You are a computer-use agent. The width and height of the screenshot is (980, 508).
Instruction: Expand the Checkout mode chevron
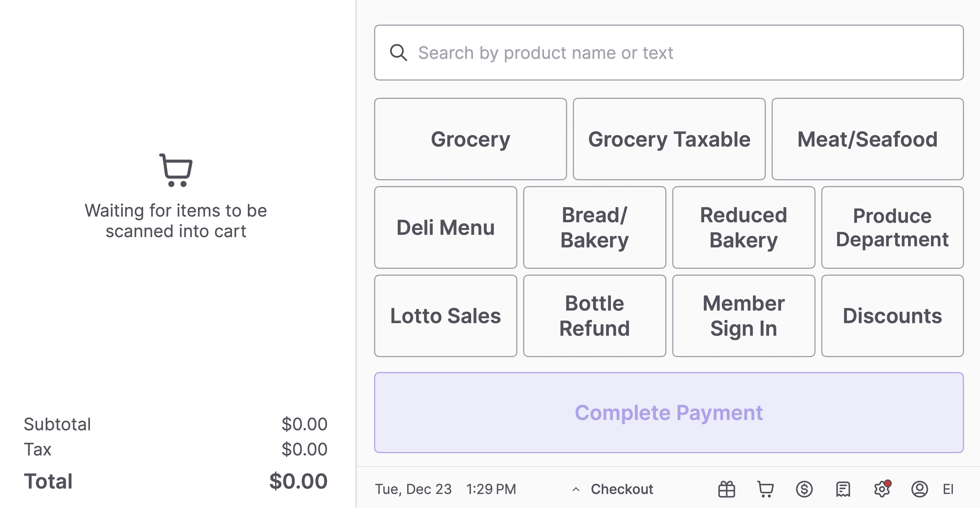pos(576,489)
